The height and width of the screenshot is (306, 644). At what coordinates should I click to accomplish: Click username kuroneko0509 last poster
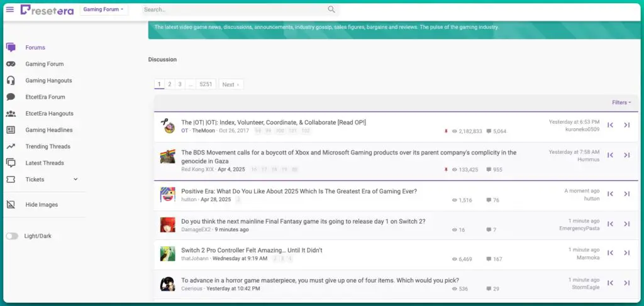pyautogui.click(x=582, y=129)
